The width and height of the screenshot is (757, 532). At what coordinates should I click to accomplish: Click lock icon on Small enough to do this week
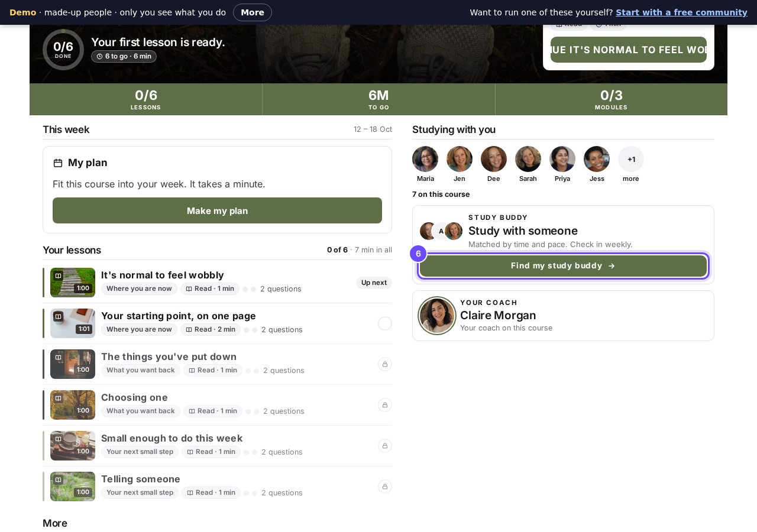[x=385, y=446]
